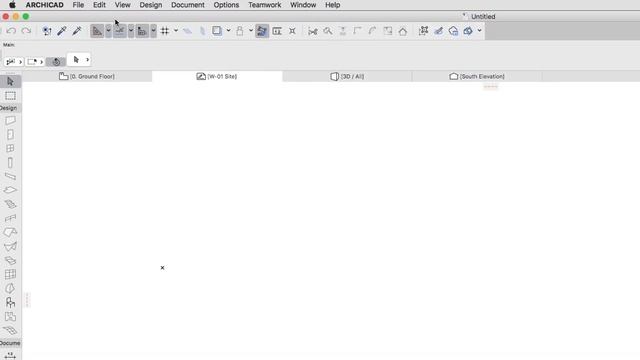Viewport: 640px width, 360px height.
Task: Select the Stair tool
Action: [10, 204]
